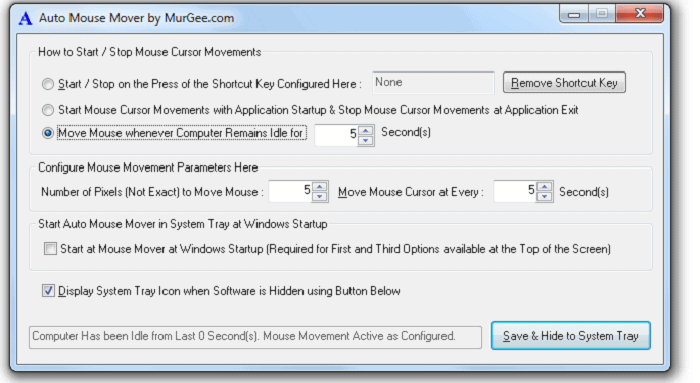Click the cursor move interval value field
The height and width of the screenshot is (383, 700).
[x=515, y=192]
